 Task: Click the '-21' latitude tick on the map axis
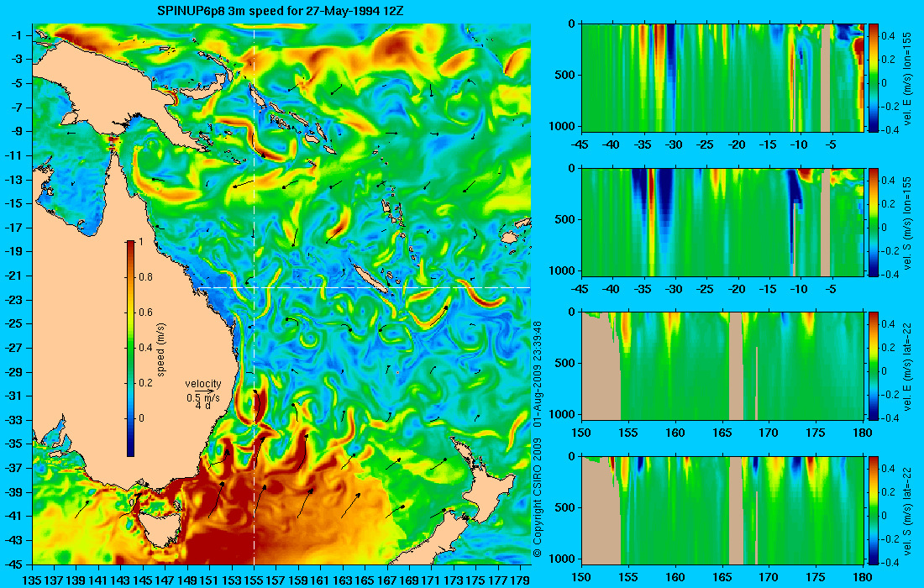tap(13, 276)
